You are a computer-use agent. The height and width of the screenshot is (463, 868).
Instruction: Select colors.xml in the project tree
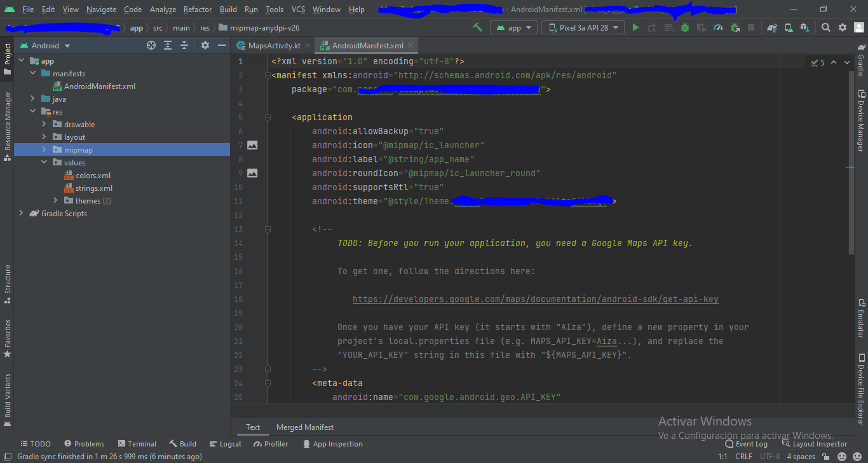(x=93, y=176)
